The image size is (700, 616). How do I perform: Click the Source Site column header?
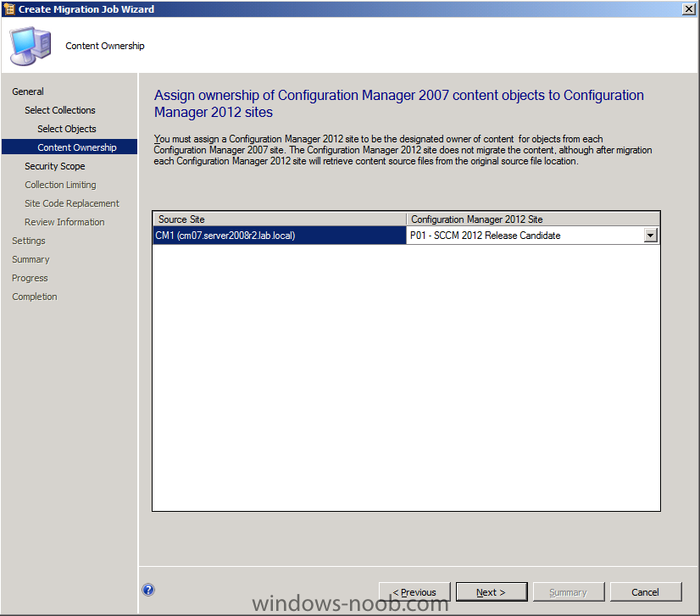tap(280, 219)
